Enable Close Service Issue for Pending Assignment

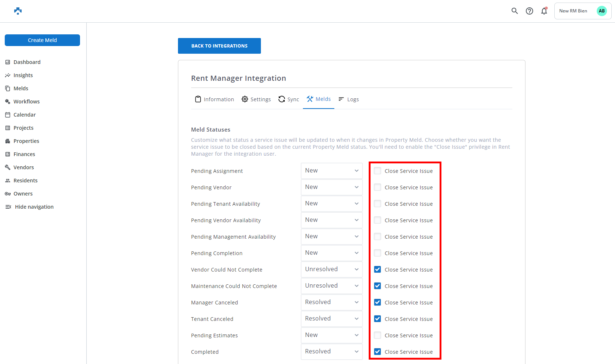click(x=377, y=171)
